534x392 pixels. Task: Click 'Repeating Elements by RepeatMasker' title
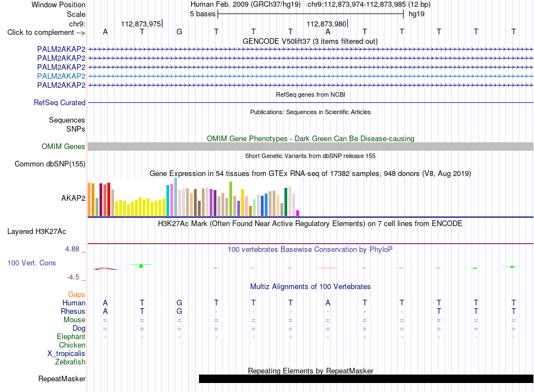pos(310,371)
